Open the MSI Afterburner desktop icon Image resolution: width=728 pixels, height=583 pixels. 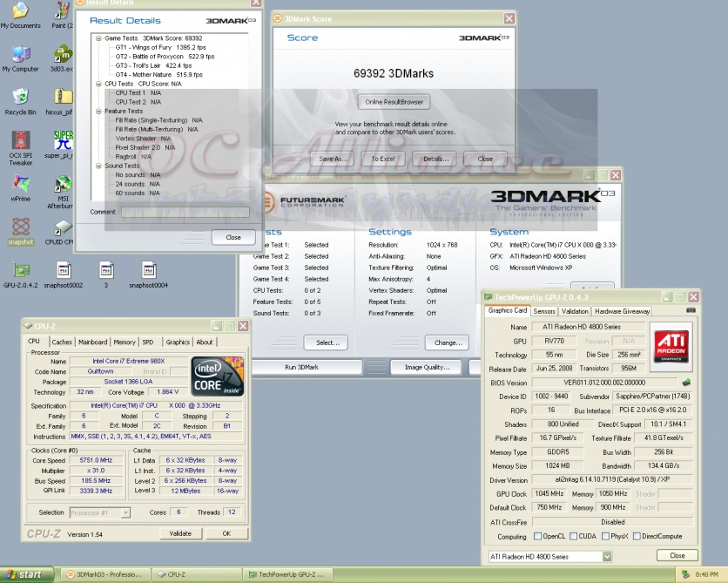[63, 185]
